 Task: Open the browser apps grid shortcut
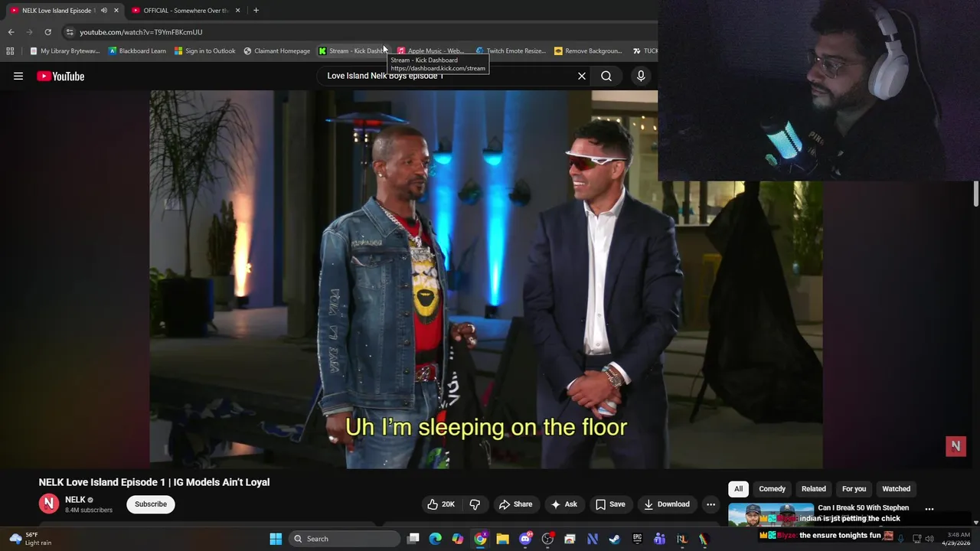pyautogui.click(x=10, y=51)
